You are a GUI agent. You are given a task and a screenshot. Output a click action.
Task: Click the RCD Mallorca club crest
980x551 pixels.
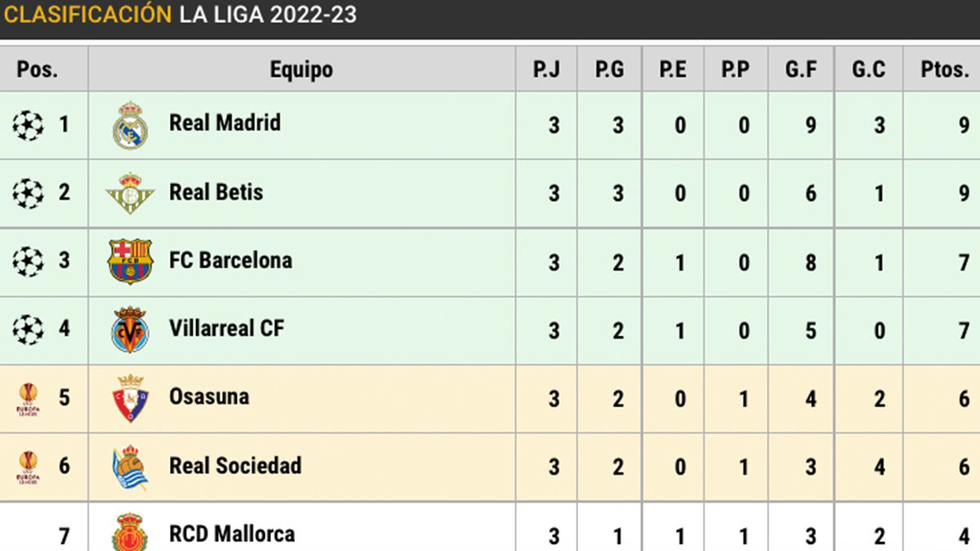point(130,532)
